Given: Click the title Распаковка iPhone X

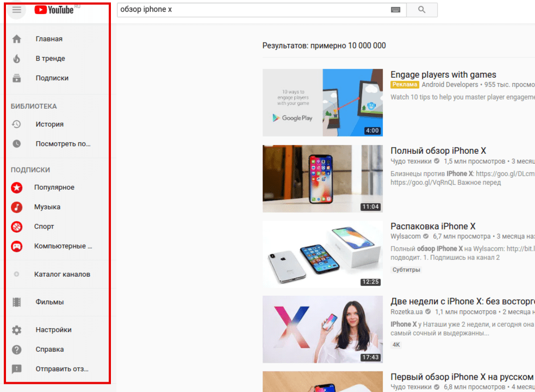Looking at the screenshot, I should 433,226.
